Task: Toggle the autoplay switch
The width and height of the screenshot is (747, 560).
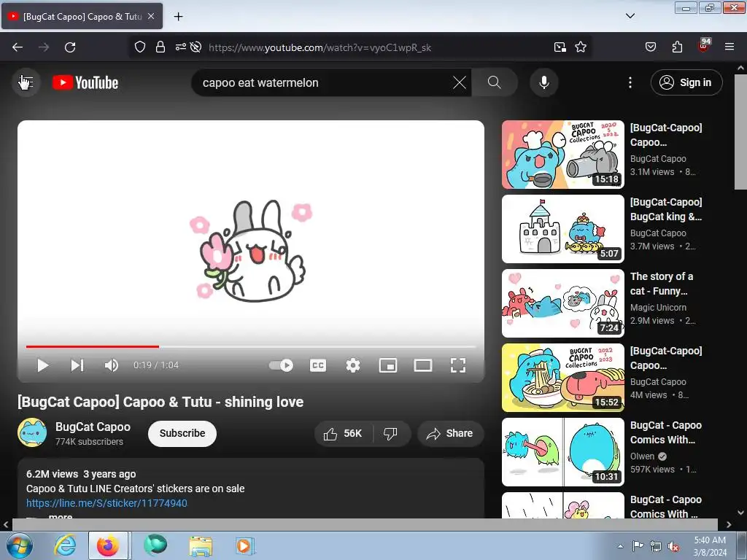Action: pos(281,365)
